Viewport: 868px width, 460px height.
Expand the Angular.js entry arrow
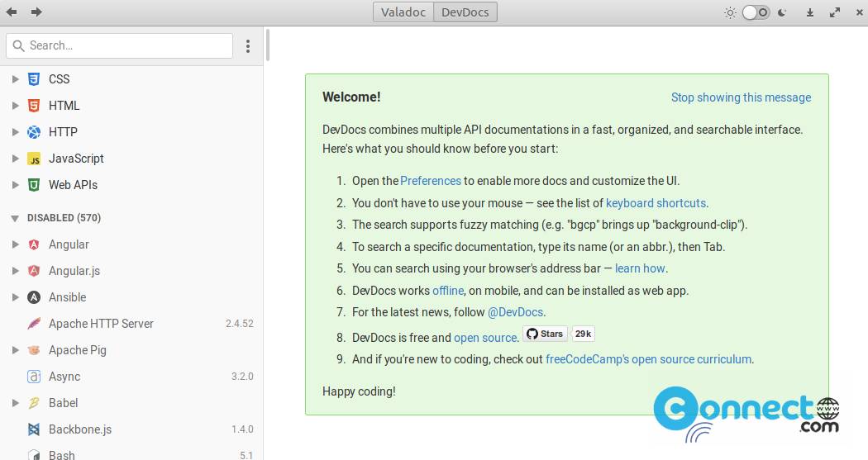[16, 271]
